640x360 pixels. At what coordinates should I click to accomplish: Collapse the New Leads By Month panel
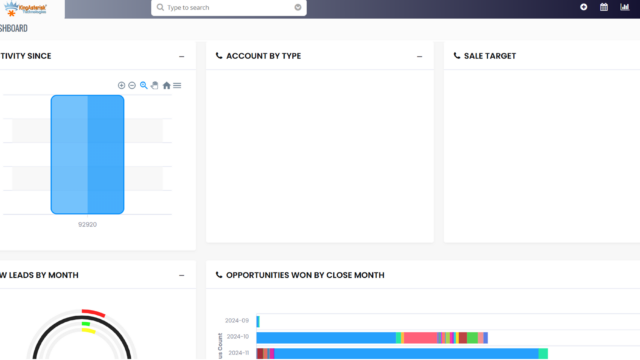(182, 276)
